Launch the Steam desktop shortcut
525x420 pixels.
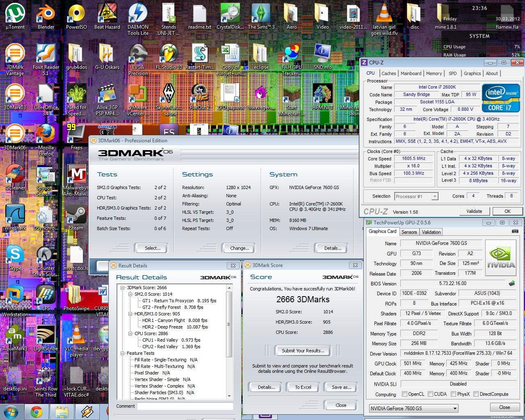[76, 218]
